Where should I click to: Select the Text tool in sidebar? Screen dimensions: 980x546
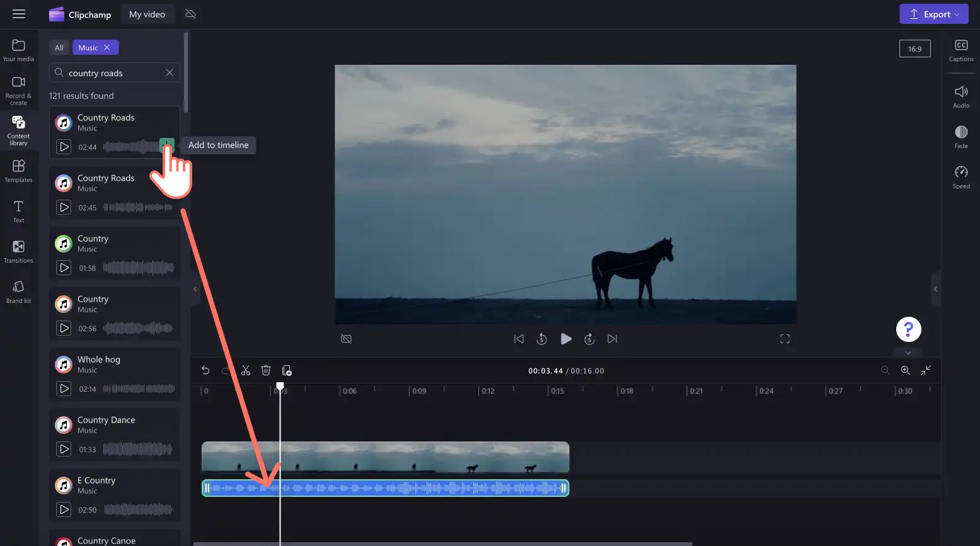pyautogui.click(x=18, y=211)
